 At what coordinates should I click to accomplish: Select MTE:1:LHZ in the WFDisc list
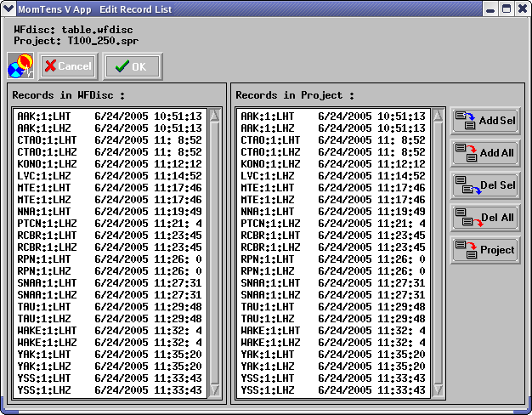coord(110,199)
